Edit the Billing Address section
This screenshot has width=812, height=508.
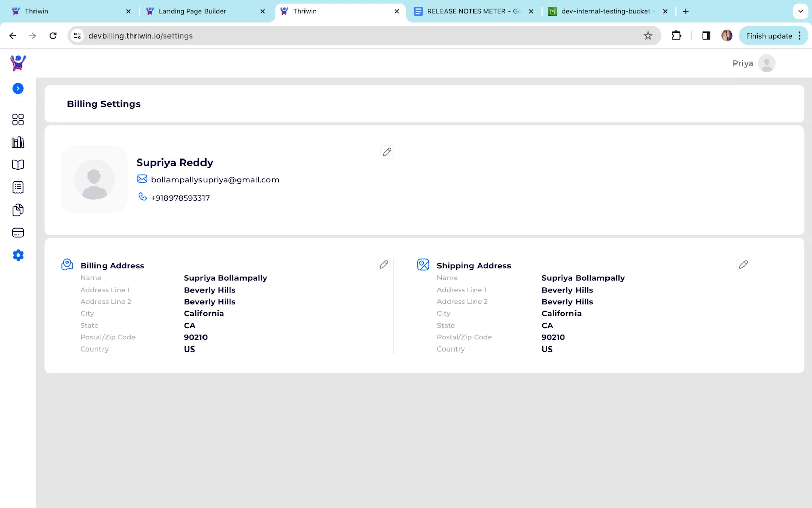[384, 264]
